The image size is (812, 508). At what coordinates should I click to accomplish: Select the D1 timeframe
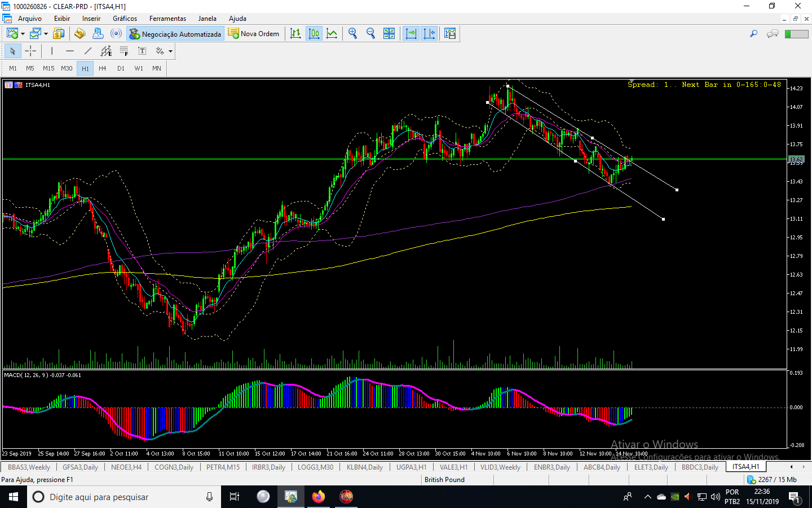(121, 68)
